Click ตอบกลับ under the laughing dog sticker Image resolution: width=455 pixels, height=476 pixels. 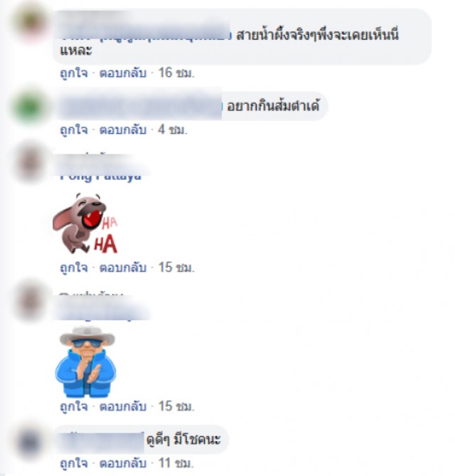123,268
